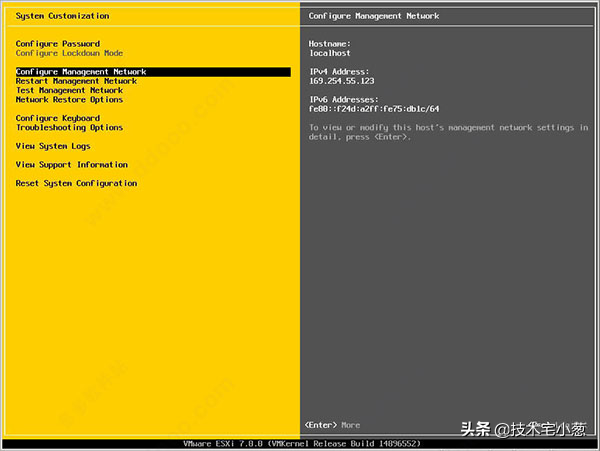Click the Hostname: label
The image size is (600, 451).
(x=329, y=44)
